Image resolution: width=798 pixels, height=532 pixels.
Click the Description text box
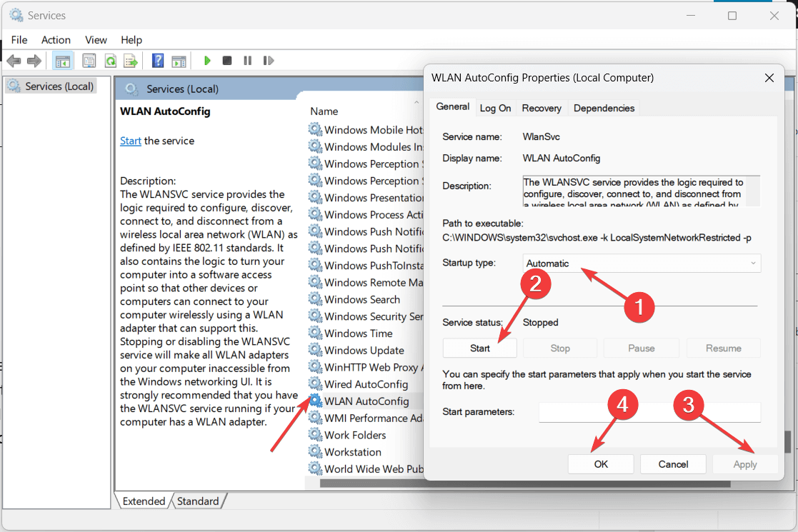click(642, 191)
